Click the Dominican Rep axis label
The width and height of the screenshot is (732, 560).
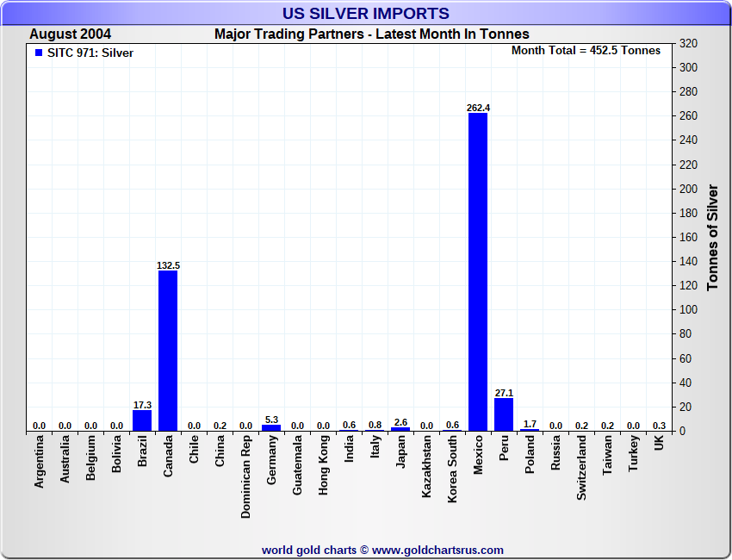pyautogui.click(x=245, y=475)
